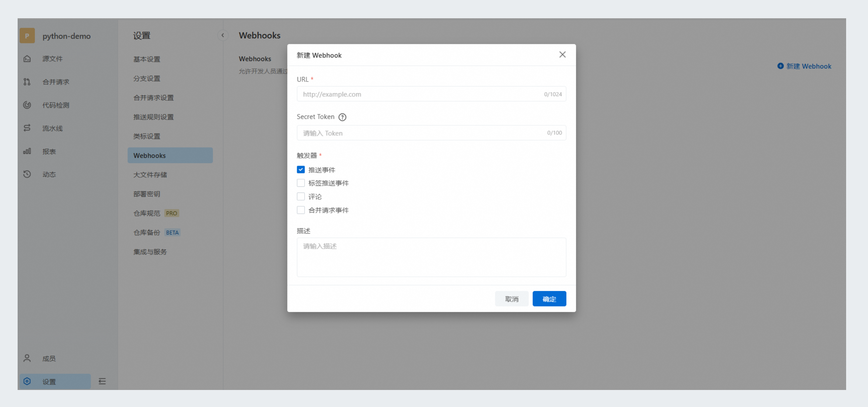The image size is (868, 407).
Task: Click the 新建 Webhook link on page
Action: [x=808, y=66]
